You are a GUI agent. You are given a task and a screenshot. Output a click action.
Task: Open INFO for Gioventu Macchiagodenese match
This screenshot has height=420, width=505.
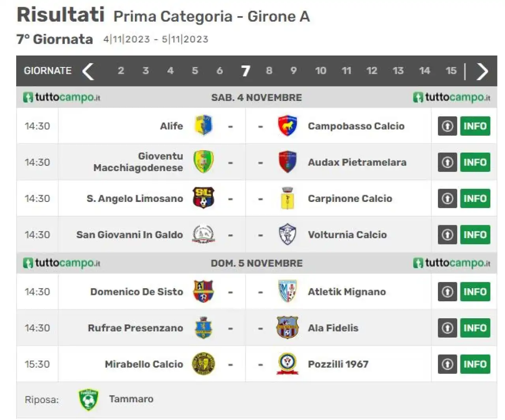[x=475, y=162]
